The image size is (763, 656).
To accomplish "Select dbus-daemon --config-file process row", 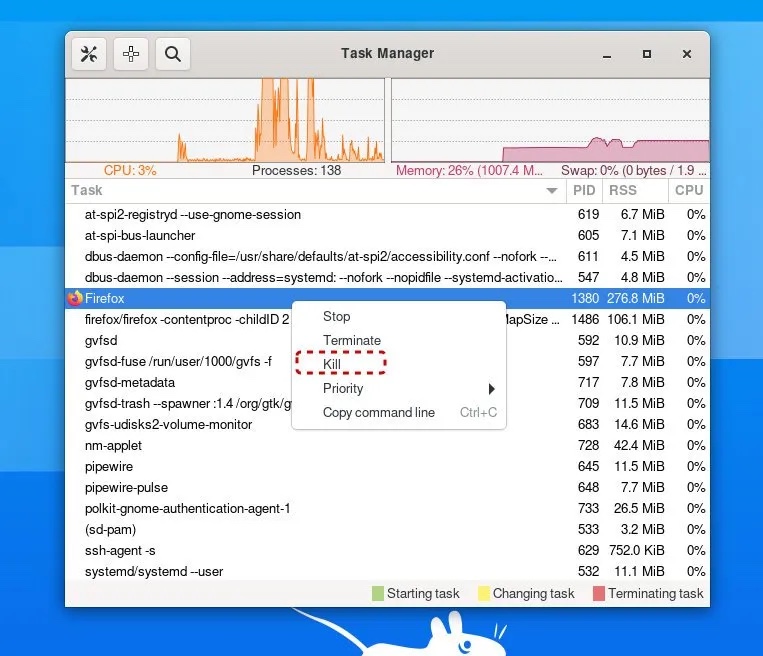I will click(387, 256).
